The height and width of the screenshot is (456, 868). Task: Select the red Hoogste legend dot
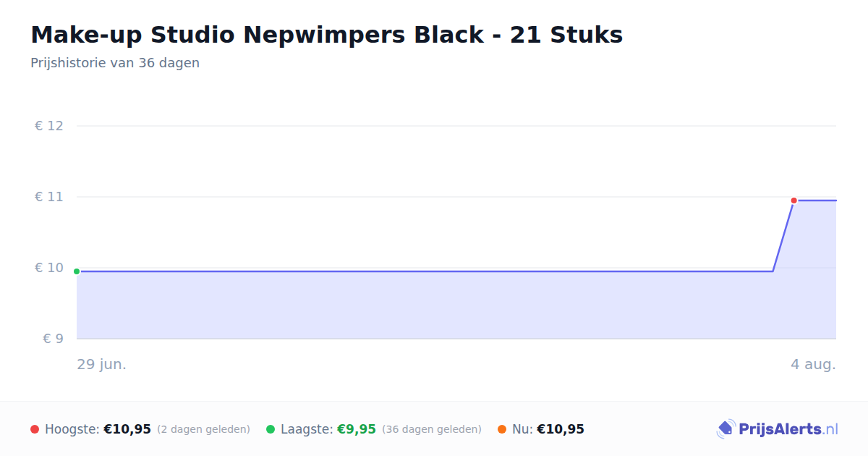[x=35, y=429]
